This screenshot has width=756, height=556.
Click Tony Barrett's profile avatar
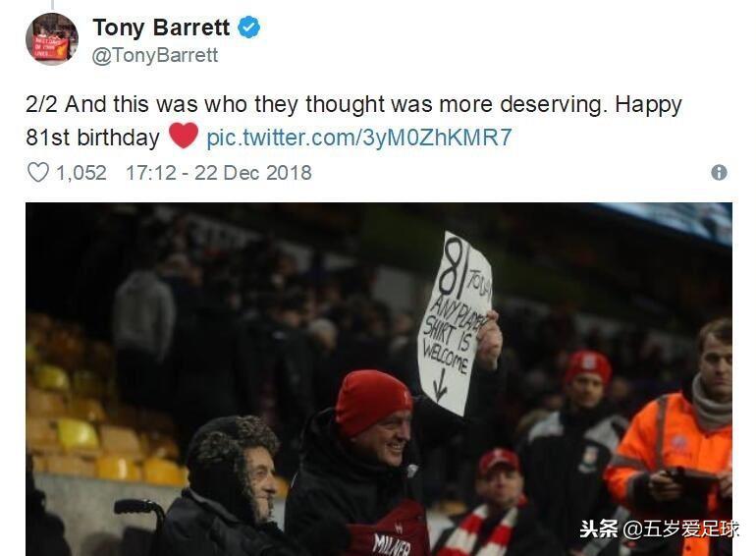click(52, 38)
